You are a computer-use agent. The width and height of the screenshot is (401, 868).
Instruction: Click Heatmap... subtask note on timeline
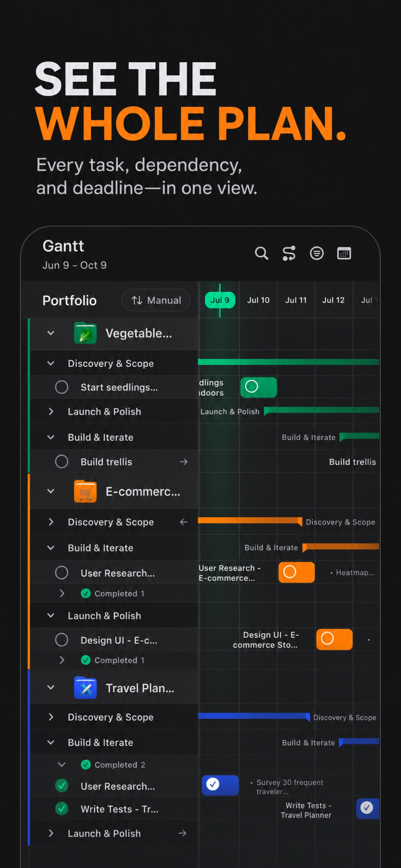[x=352, y=572]
